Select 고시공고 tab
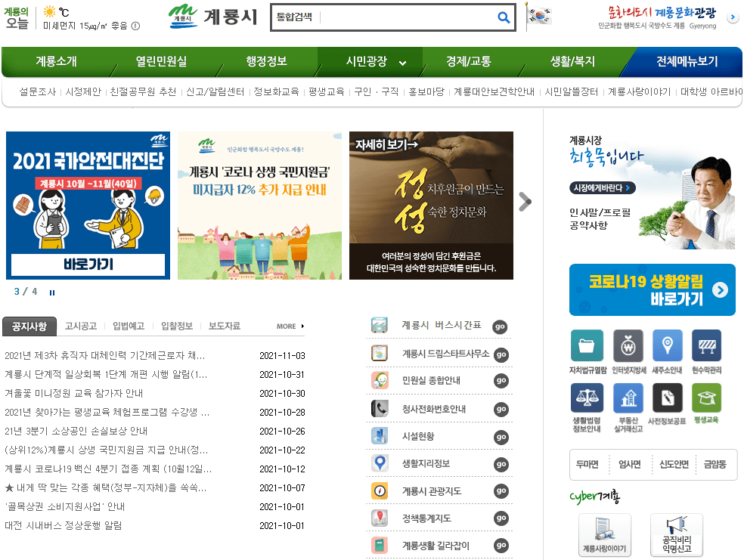The image size is (744, 560). coord(81,326)
